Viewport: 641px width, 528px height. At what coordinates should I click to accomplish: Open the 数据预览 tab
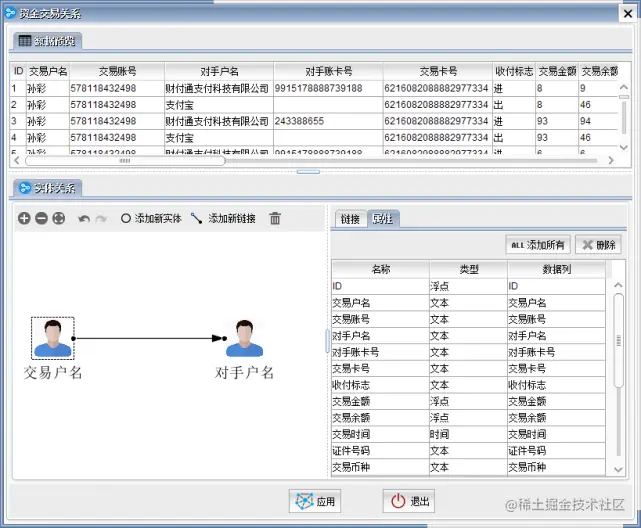click(47, 41)
